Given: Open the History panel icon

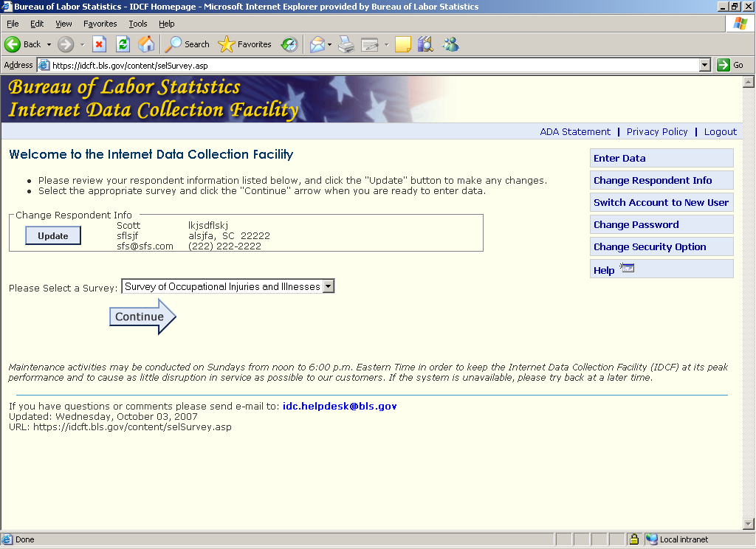Looking at the screenshot, I should [x=289, y=44].
